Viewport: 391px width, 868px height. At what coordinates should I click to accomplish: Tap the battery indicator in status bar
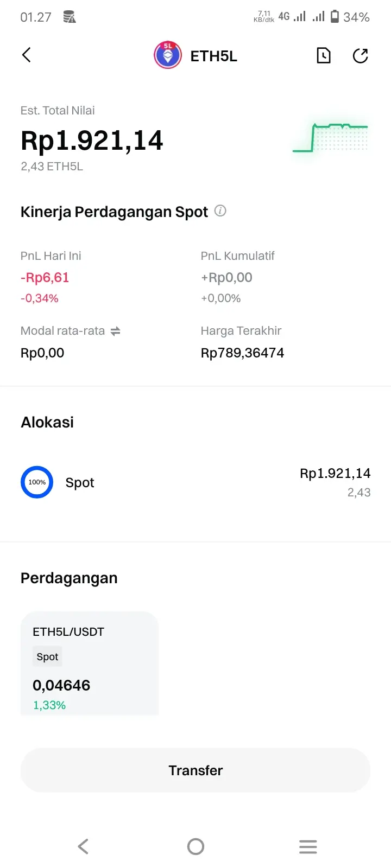point(335,17)
